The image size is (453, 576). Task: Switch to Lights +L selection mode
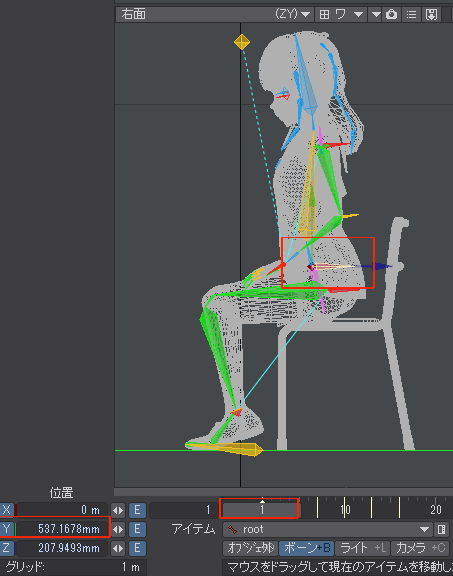(363, 548)
